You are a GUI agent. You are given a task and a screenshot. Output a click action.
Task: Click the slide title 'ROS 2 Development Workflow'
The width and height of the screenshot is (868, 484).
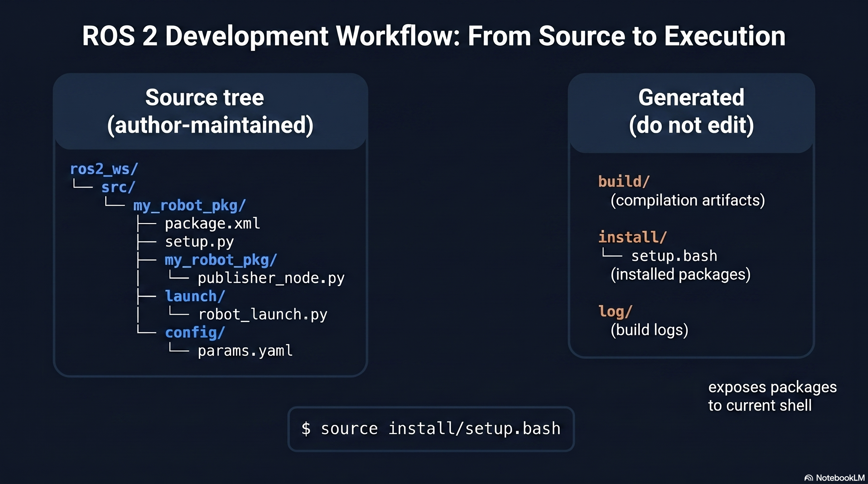point(434,36)
